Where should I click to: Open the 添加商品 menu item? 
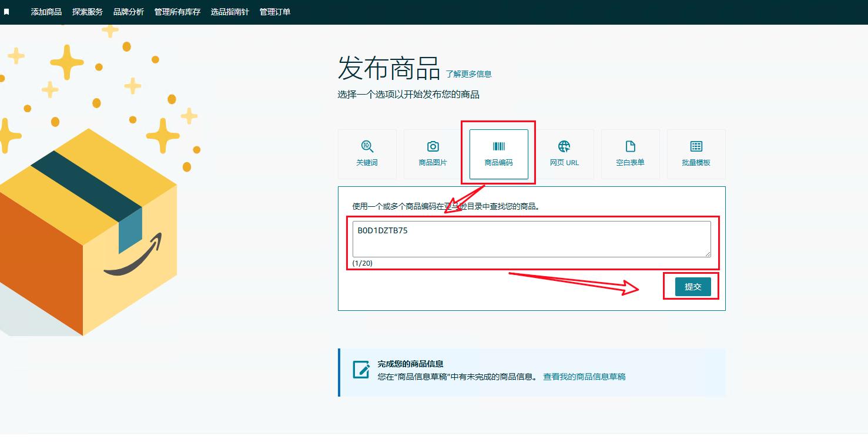[x=46, y=12]
